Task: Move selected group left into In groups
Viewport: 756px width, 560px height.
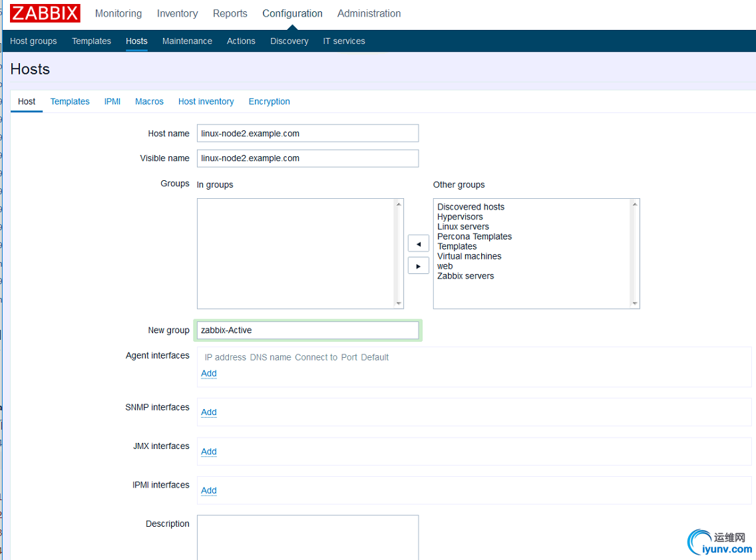Action: point(418,244)
